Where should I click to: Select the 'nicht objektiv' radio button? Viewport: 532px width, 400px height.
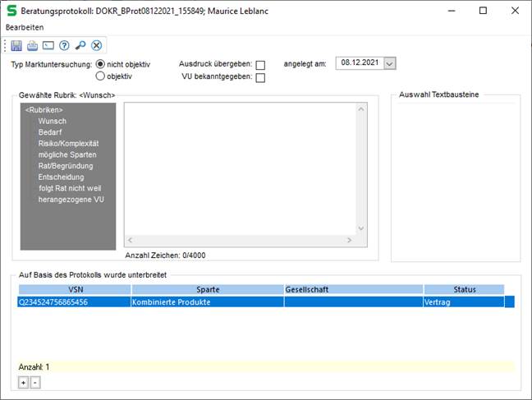[101, 64]
